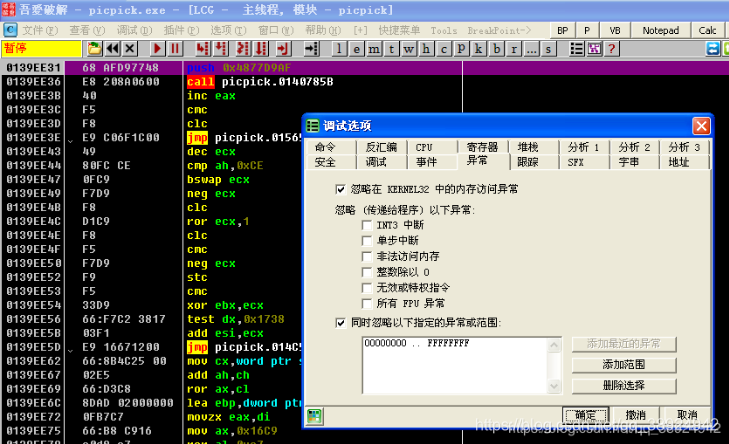729x444 pixels.
Task: Click the Close program X toolbar icon
Action: click(130, 48)
